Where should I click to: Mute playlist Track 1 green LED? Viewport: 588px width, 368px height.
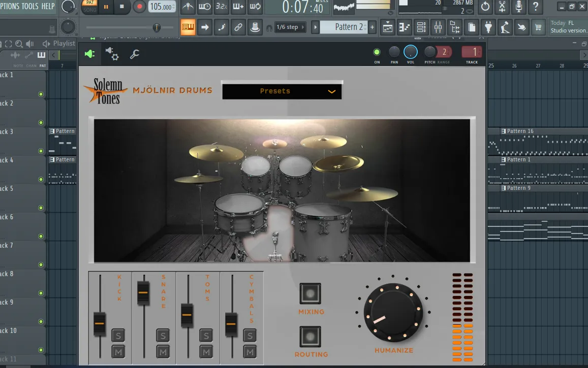[x=41, y=94]
